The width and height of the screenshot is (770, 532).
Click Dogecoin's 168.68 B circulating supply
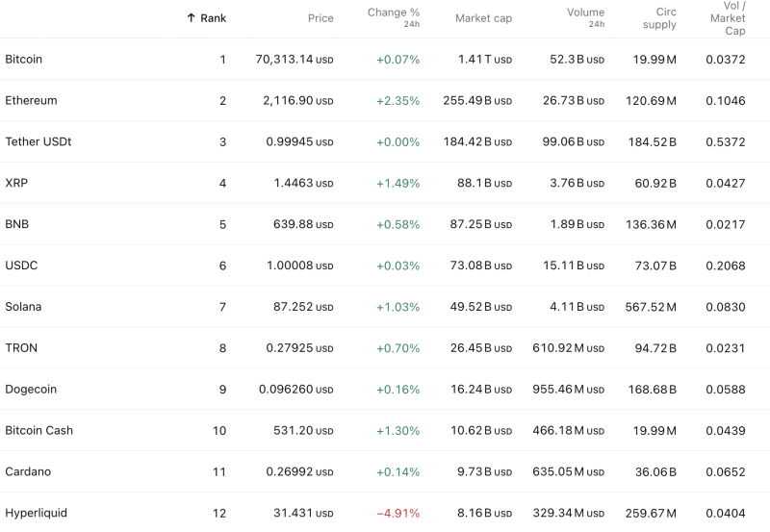653,390
